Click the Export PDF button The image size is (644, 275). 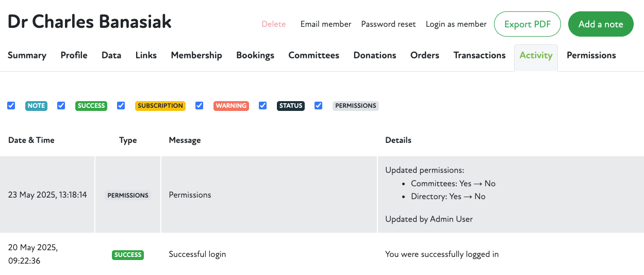tap(527, 24)
